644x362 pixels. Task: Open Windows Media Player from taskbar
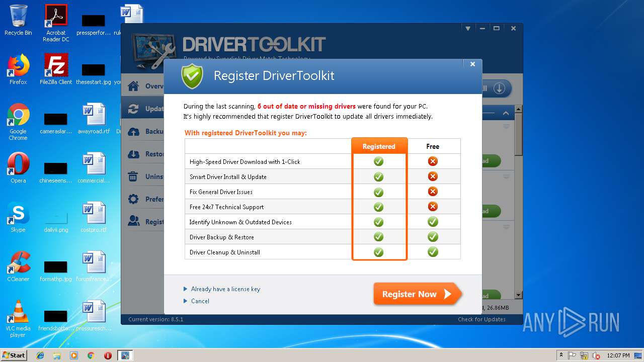(x=74, y=355)
